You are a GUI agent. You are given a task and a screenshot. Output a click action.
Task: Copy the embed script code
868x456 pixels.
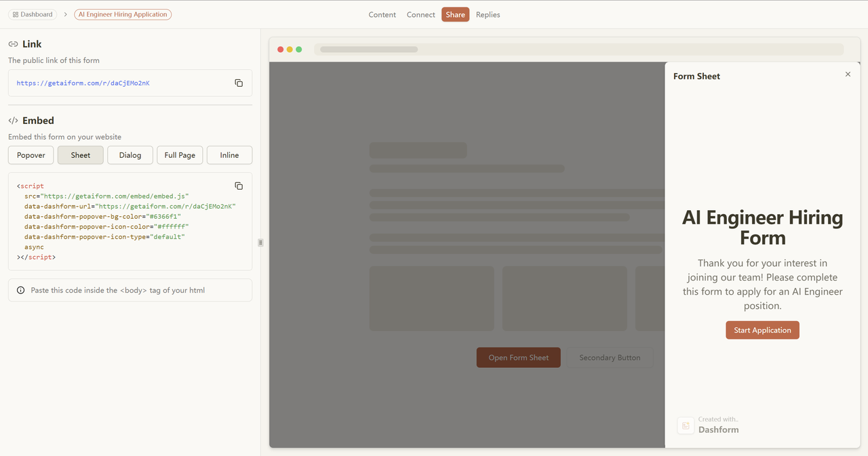(x=239, y=186)
